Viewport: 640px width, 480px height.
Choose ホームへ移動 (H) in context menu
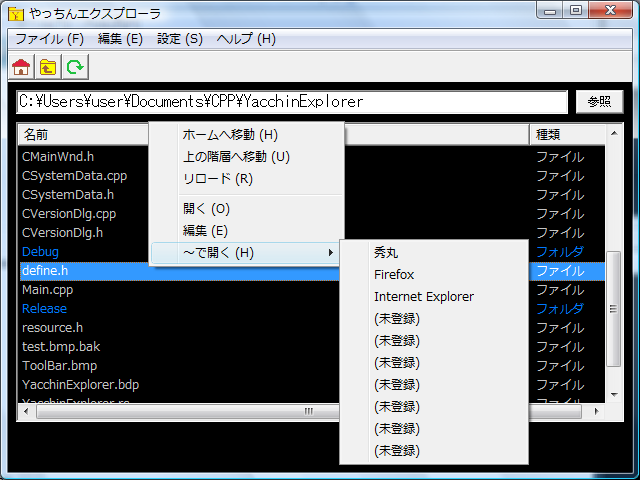230,135
